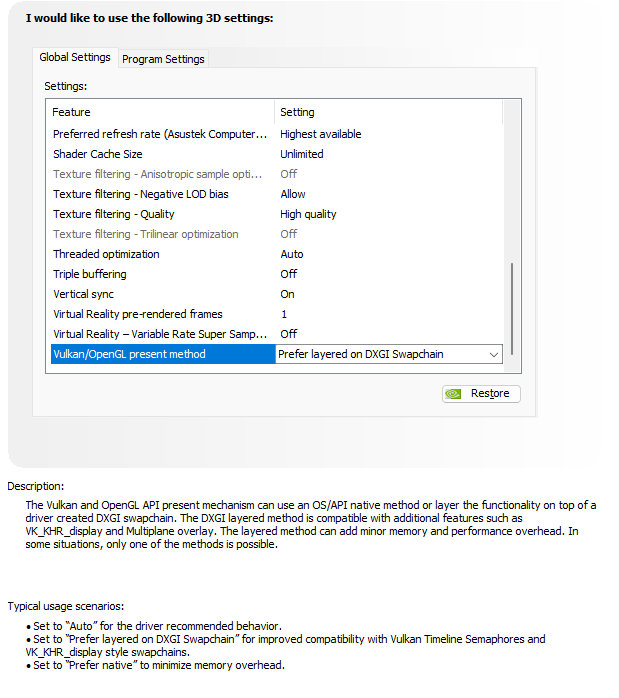The width and height of the screenshot is (619, 698).
Task: Select the Triple buffering feature row
Action: click(x=277, y=274)
